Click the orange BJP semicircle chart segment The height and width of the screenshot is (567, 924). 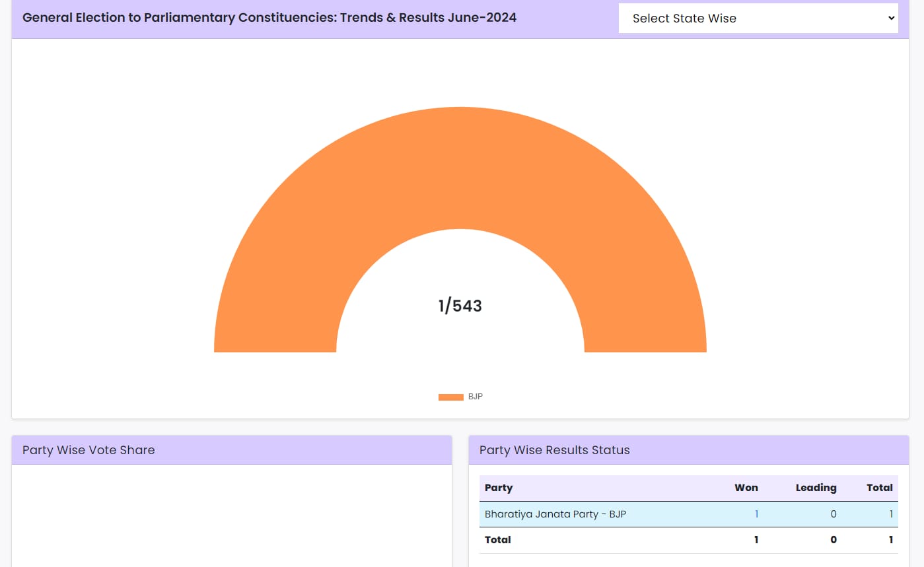point(460,165)
